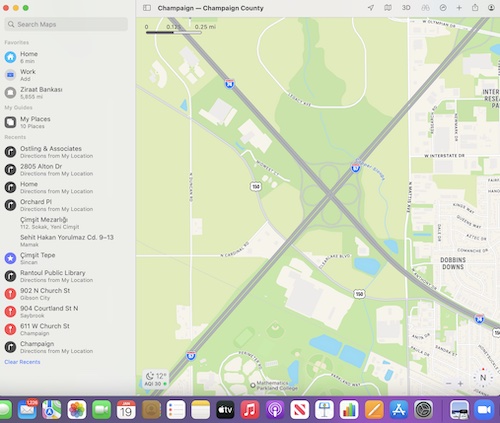
Task: Open Çimşit Tepe starred recent
Action: pos(67,258)
